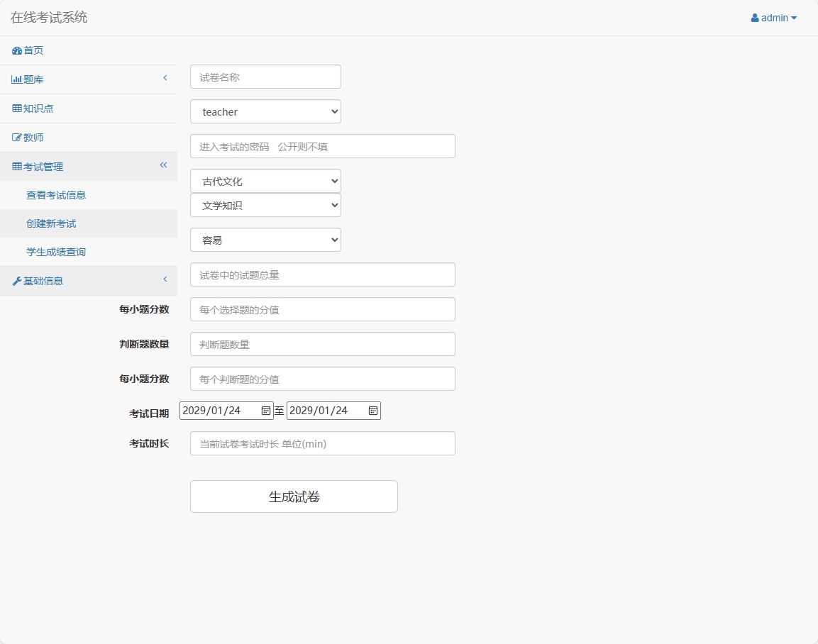Viewport: 818px width, 644px height.
Task: Click the 试卷名称 input field
Action: [x=265, y=77]
